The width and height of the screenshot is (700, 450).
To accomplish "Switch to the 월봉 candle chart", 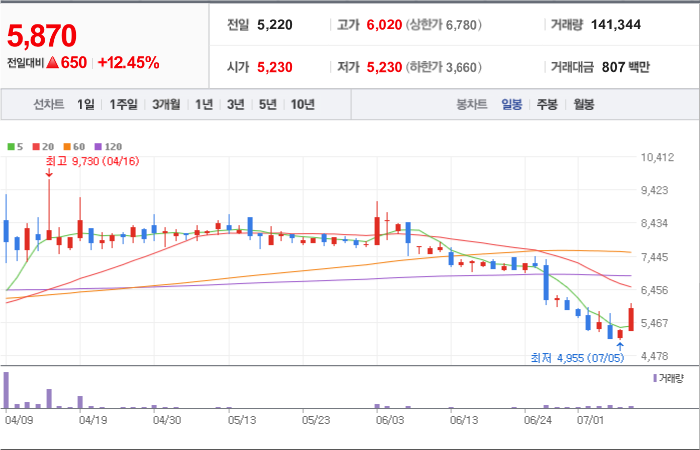I will point(583,104).
